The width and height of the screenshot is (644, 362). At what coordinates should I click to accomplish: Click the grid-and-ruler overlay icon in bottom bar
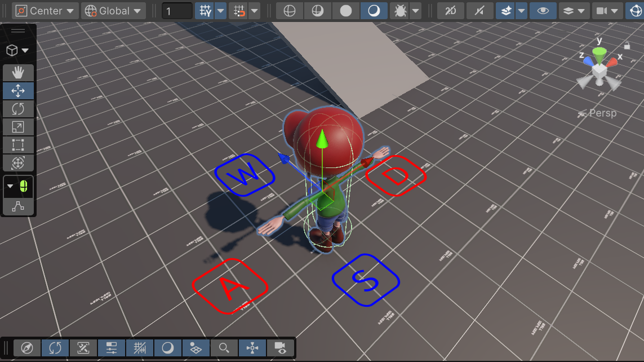[140, 348]
